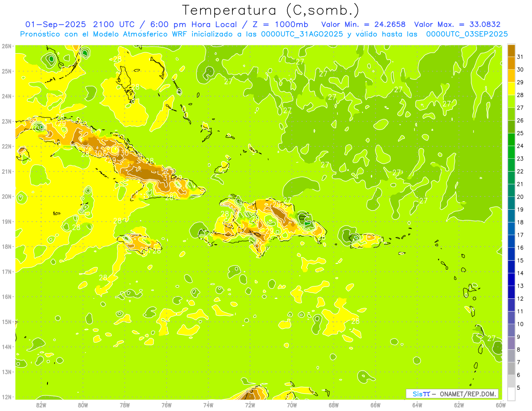
Task: Click the yellow swatch between 28 and 29
Action: tap(511, 89)
